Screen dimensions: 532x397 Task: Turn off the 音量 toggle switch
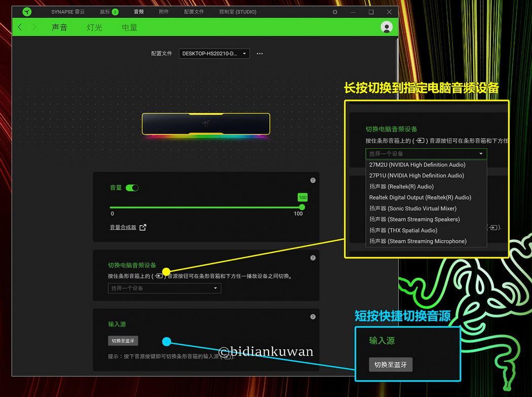tap(132, 188)
